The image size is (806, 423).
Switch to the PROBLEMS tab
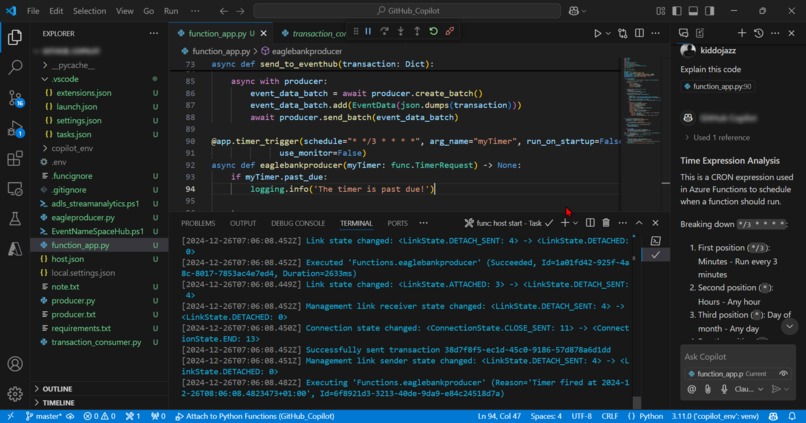(x=198, y=223)
